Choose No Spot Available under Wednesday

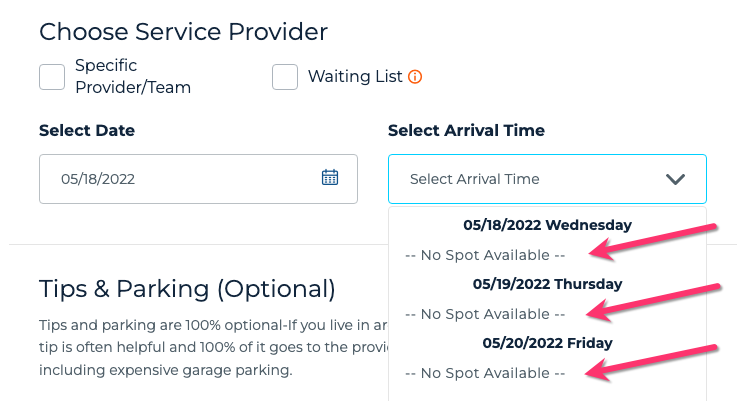coord(485,255)
